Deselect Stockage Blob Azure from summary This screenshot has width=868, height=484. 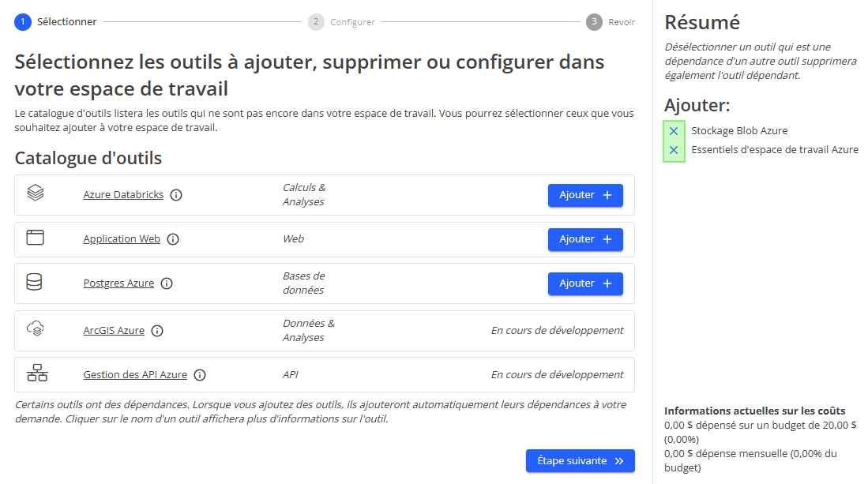coord(672,130)
